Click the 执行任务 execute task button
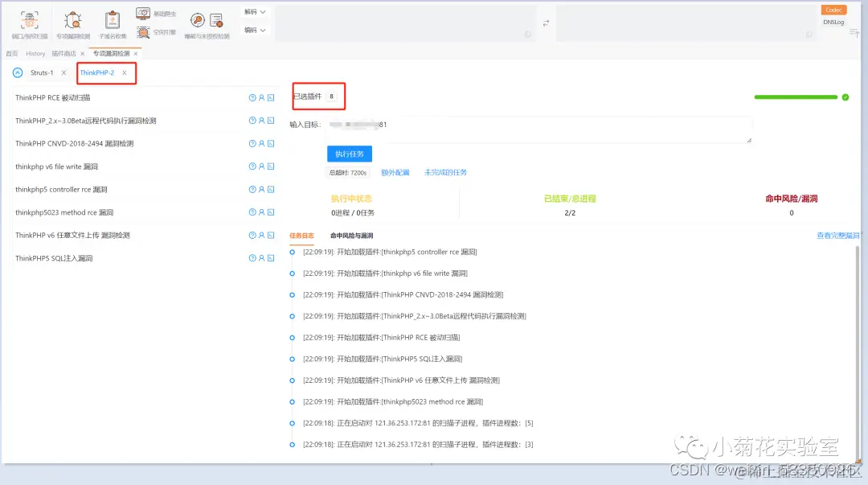Viewport: 868px width, 485px height. [350, 154]
